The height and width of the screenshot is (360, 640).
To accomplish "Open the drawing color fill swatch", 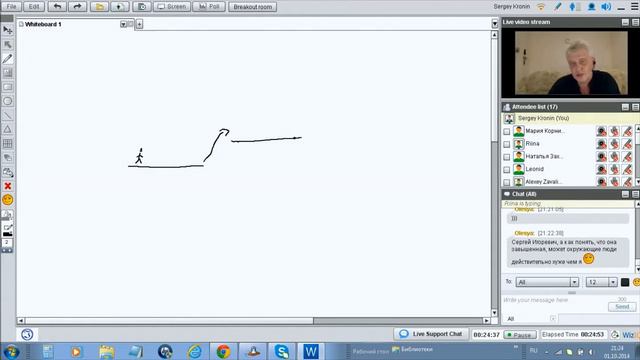I will pos(7,230).
